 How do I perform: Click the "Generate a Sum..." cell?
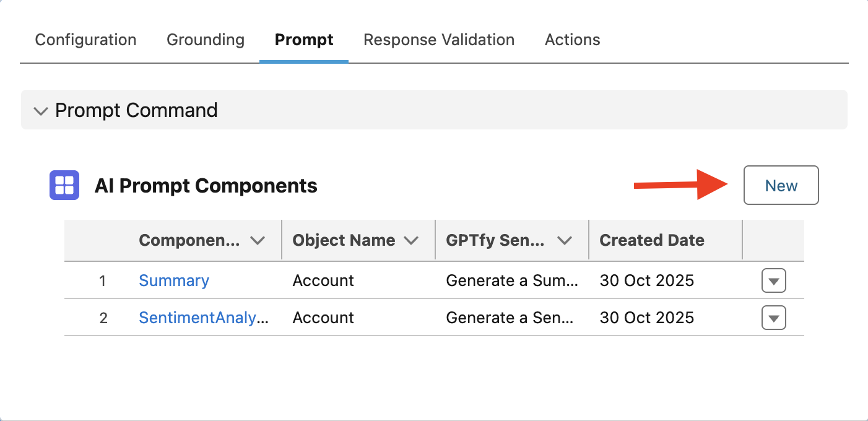[512, 280]
